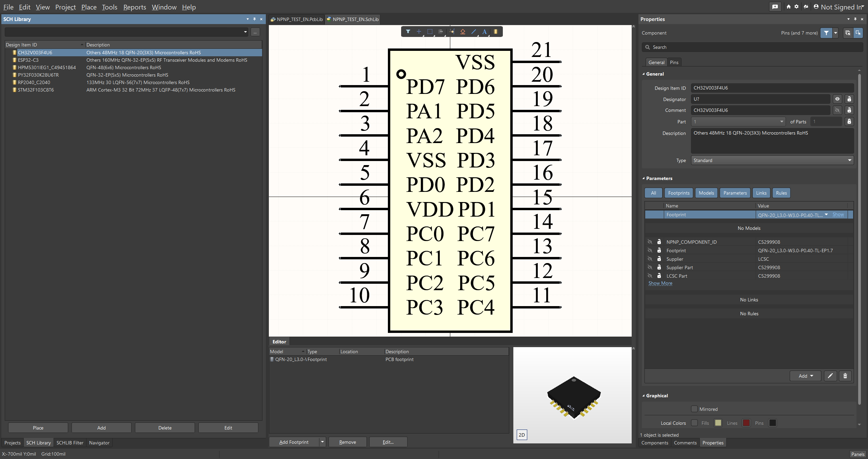Viewport: 868px width, 459px height.
Task: Toggle the Comment lock icon
Action: click(849, 110)
